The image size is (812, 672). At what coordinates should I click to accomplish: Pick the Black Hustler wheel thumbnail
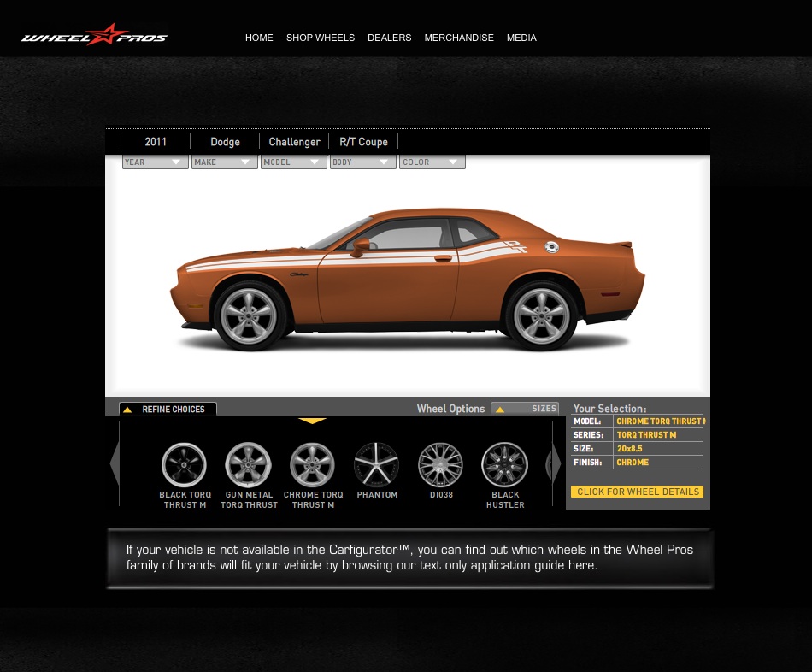(x=504, y=465)
